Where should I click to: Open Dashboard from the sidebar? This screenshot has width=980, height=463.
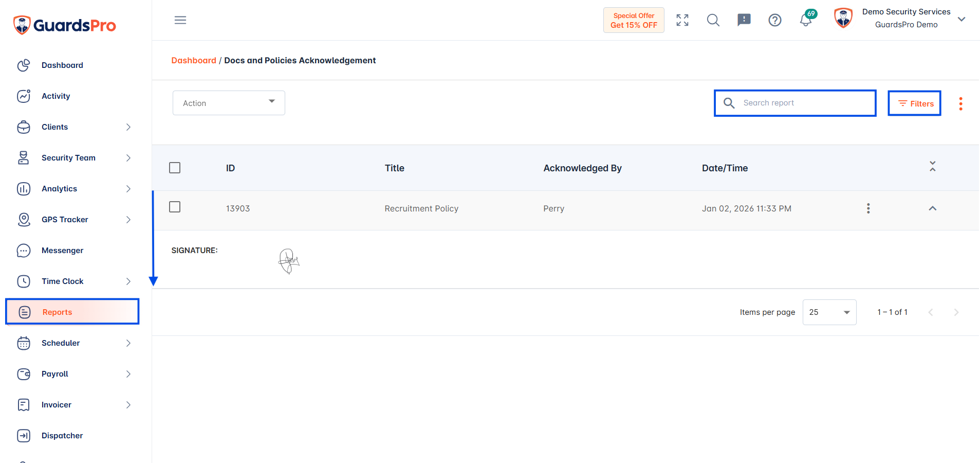click(x=62, y=65)
